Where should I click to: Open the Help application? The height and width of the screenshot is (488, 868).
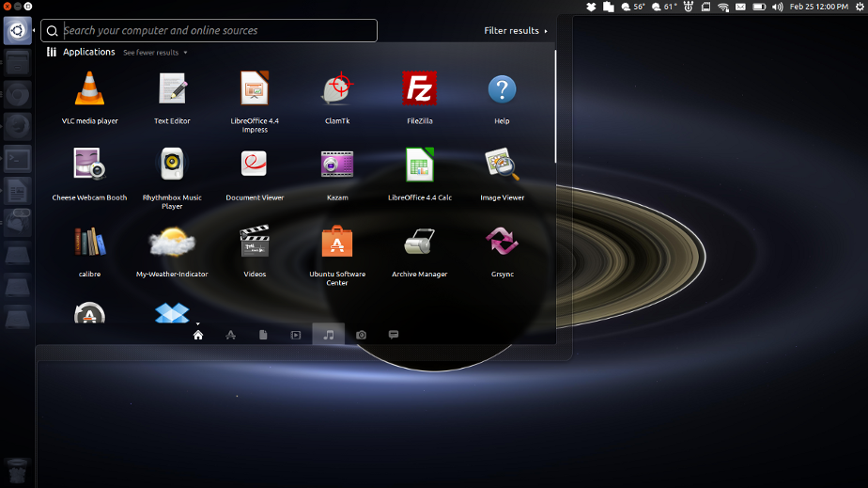(x=502, y=98)
